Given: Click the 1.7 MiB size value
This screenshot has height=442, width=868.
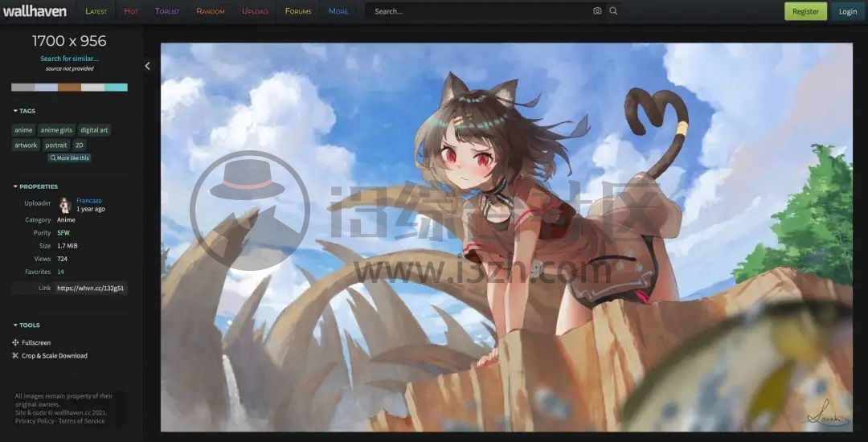Looking at the screenshot, I should click(x=67, y=246).
